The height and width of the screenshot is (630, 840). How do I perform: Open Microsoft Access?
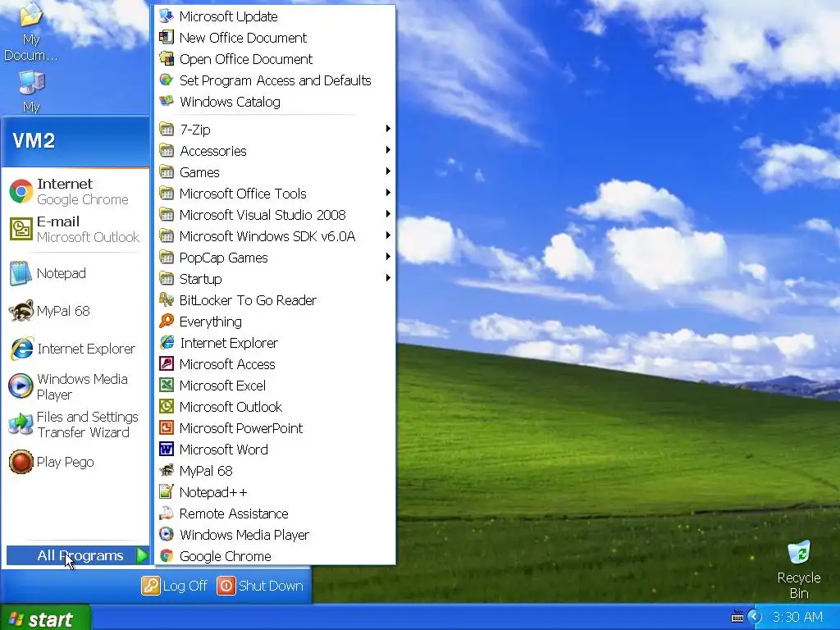275,364
